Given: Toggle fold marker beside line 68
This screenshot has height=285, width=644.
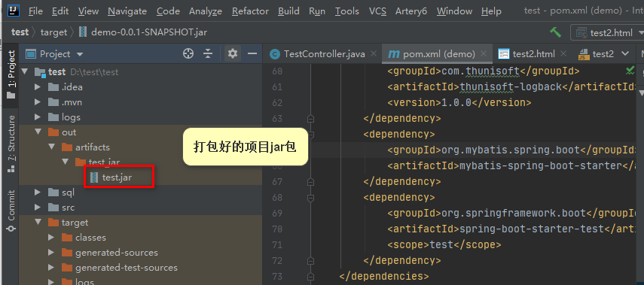Looking at the screenshot, I should point(310,198).
